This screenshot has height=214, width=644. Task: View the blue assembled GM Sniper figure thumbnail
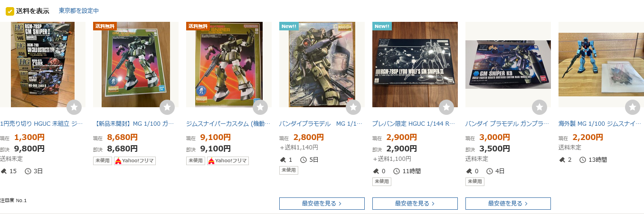click(601, 65)
